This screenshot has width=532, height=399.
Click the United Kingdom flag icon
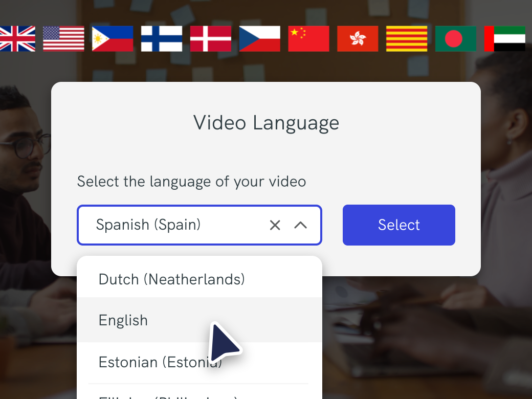click(x=17, y=39)
